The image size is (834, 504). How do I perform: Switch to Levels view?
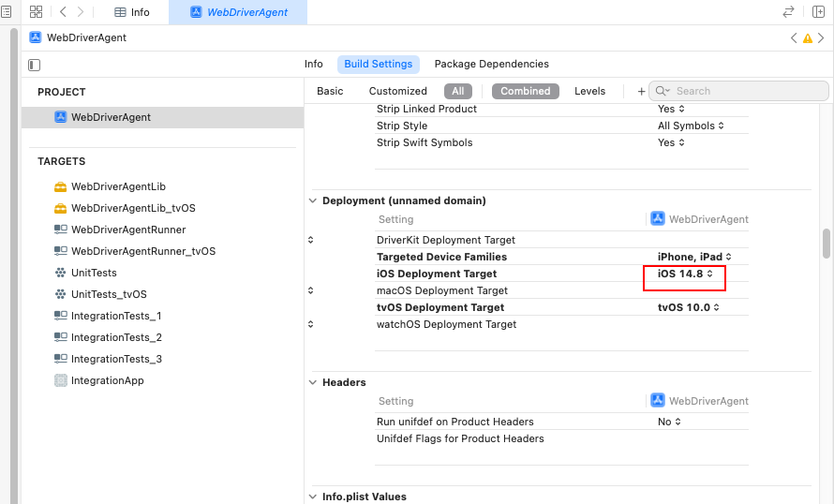point(589,91)
